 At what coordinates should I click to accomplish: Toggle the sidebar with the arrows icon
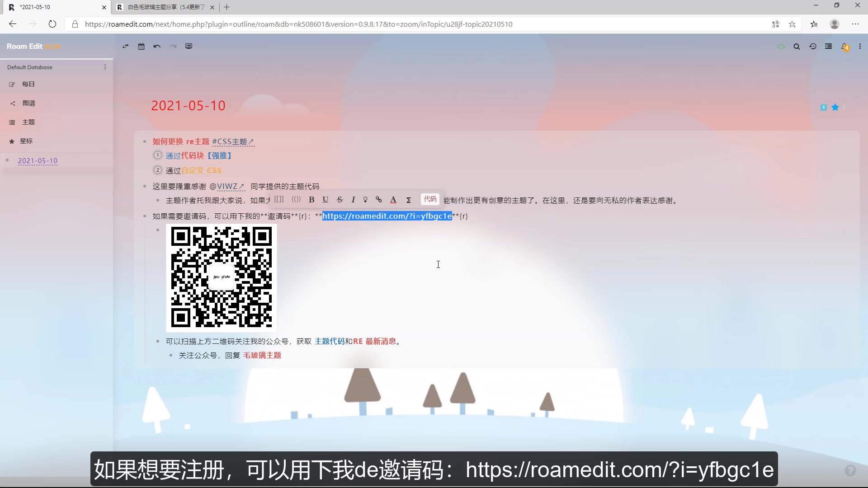(126, 46)
